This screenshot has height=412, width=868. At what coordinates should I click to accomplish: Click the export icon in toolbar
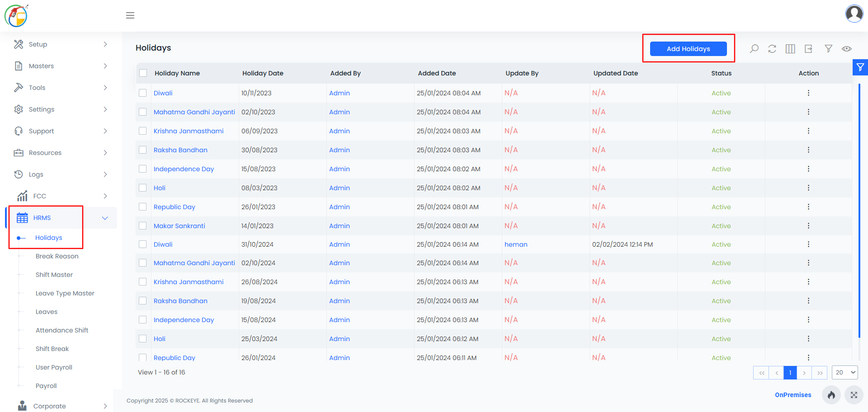point(809,49)
